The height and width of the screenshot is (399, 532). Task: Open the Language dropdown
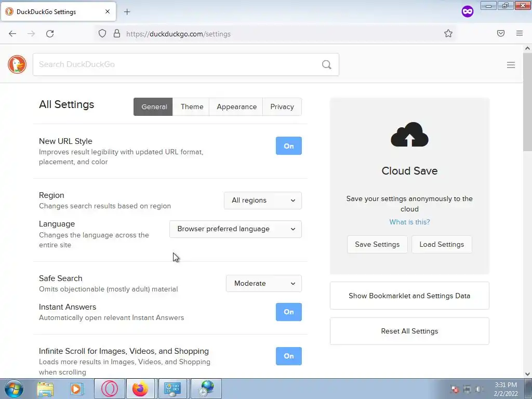coord(235,229)
